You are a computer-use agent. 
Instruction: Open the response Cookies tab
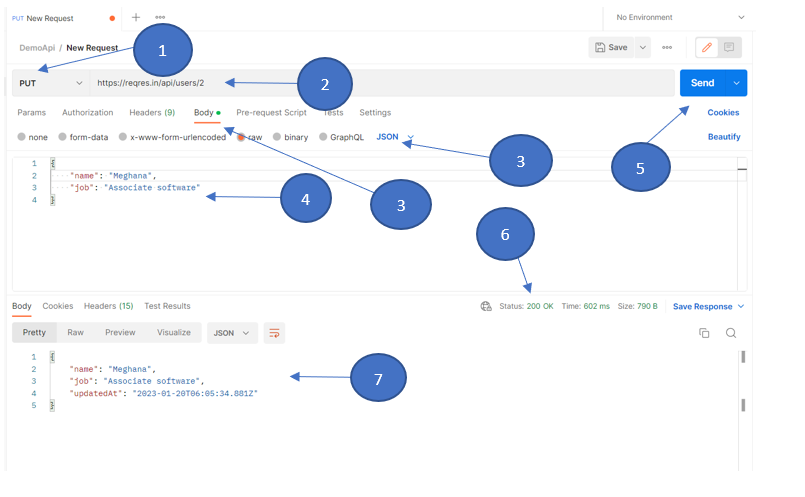pyautogui.click(x=58, y=306)
